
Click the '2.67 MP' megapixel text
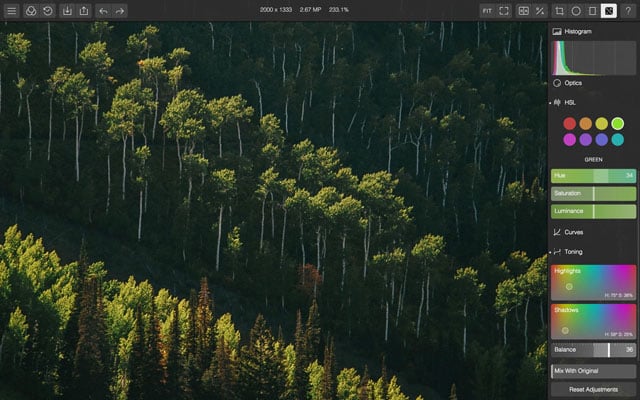click(310, 10)
